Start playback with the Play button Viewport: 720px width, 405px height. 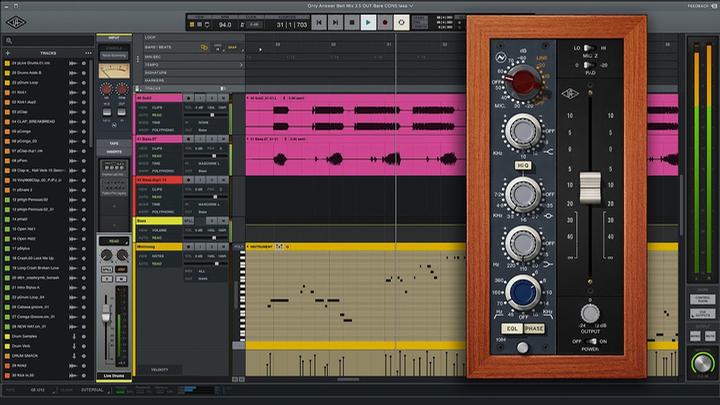coord(368,22)
